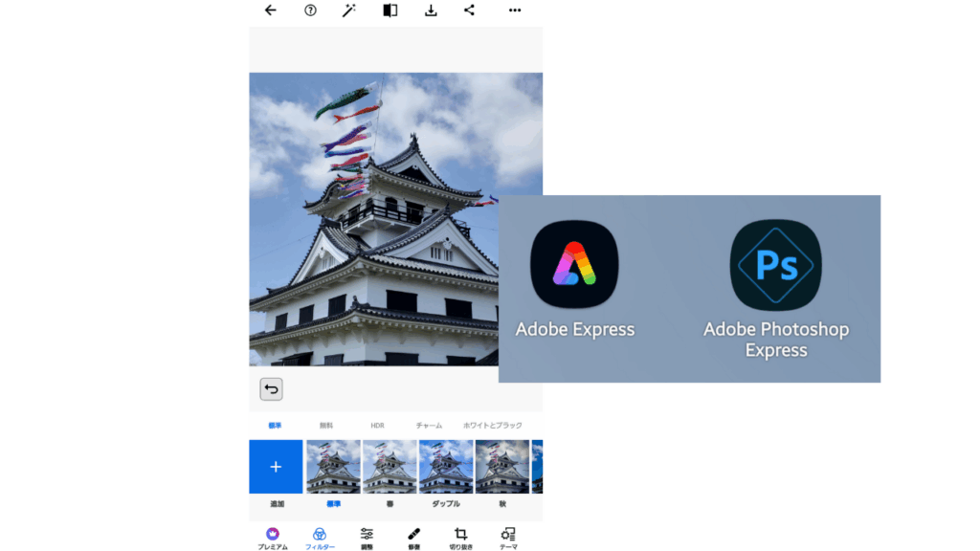980x551 pixels.
Task: Launch the Adobe Express app icon
Action: (x=574, y=264)
